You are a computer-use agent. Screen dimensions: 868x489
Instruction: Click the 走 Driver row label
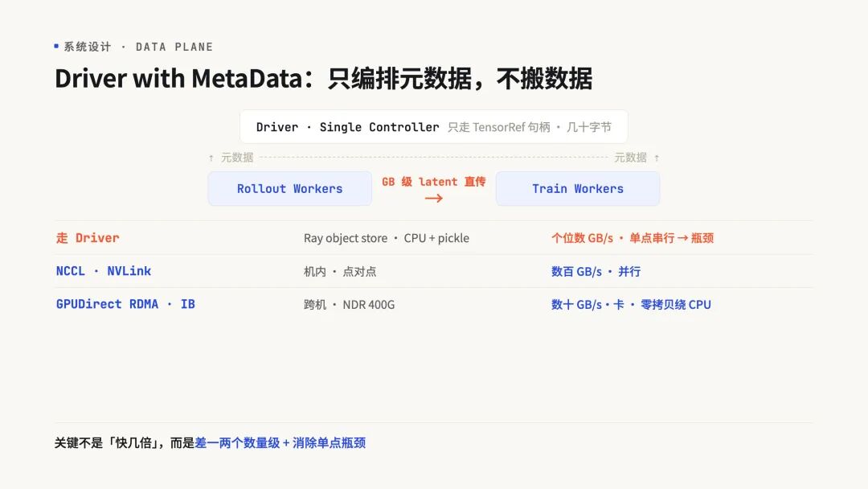point(88,238)
